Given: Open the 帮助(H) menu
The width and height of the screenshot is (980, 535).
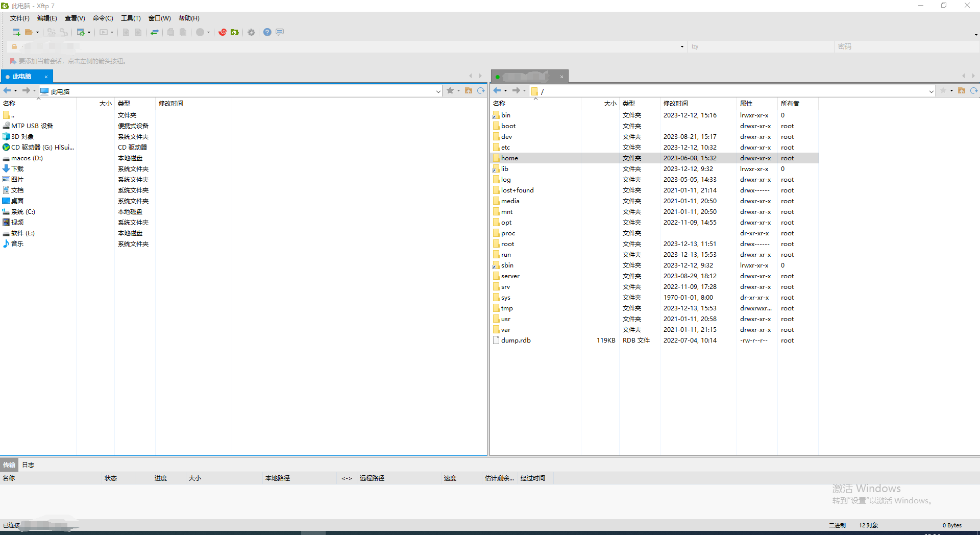Looking at the screenshot, I should (x=189, y=18).
